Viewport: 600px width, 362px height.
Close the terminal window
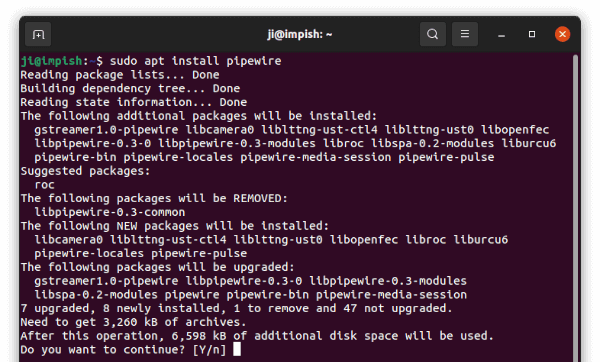(562, 34)
